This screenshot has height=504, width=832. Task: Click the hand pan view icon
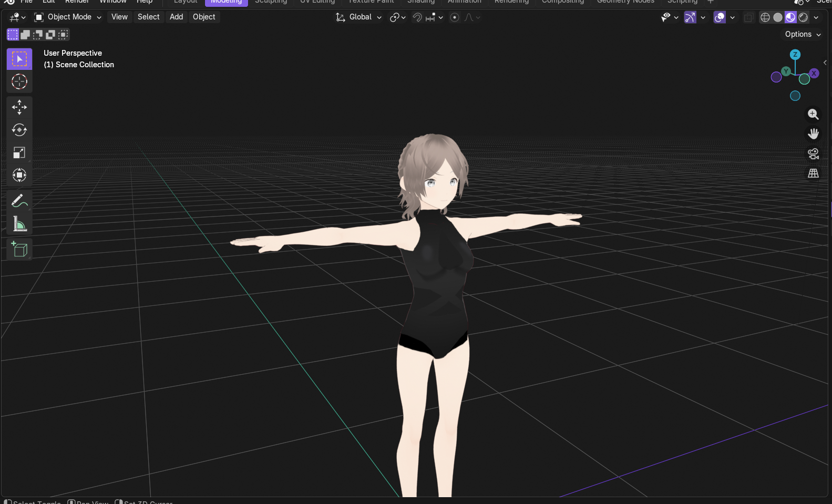coord(813,133)
